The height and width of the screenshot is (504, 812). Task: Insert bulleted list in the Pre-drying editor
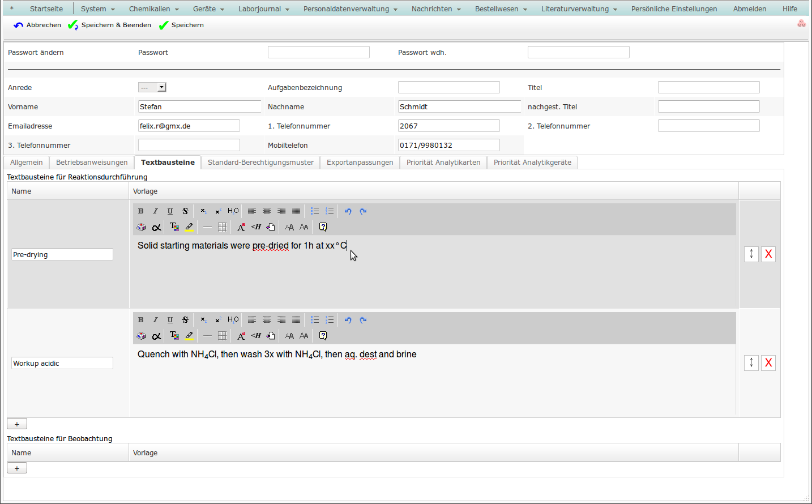315,211
